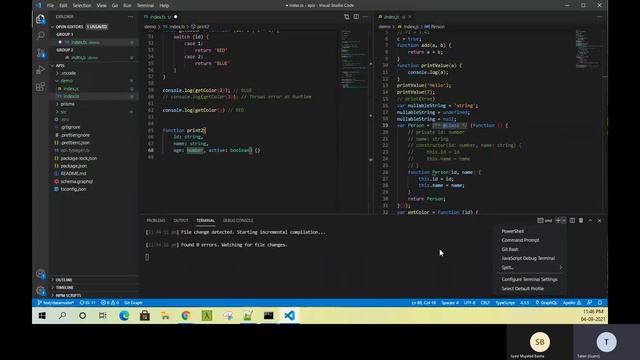This screenshot has width=640, height=360.
Task: Close the terminal panel
Action: point(600,220)
